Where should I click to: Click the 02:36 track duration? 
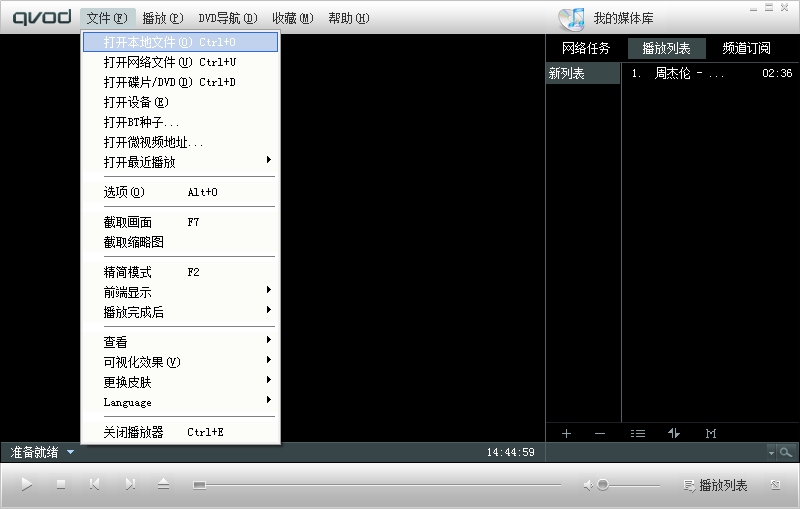(777, 73)
